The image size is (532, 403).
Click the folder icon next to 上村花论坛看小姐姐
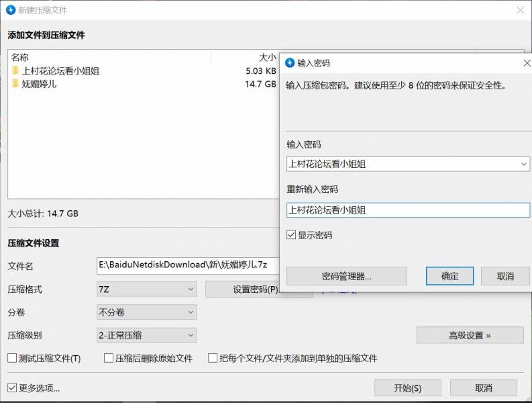tap(15, 71)
